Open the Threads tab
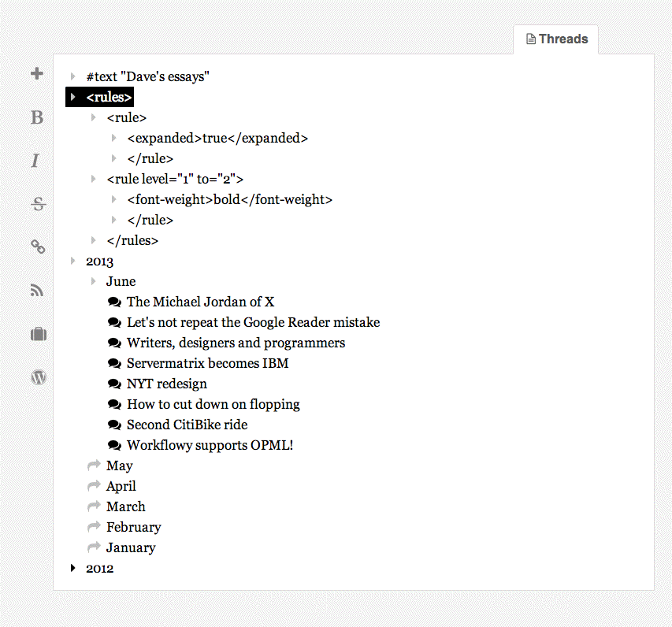This screenshot has height=627, width=672. pos(556,39)
